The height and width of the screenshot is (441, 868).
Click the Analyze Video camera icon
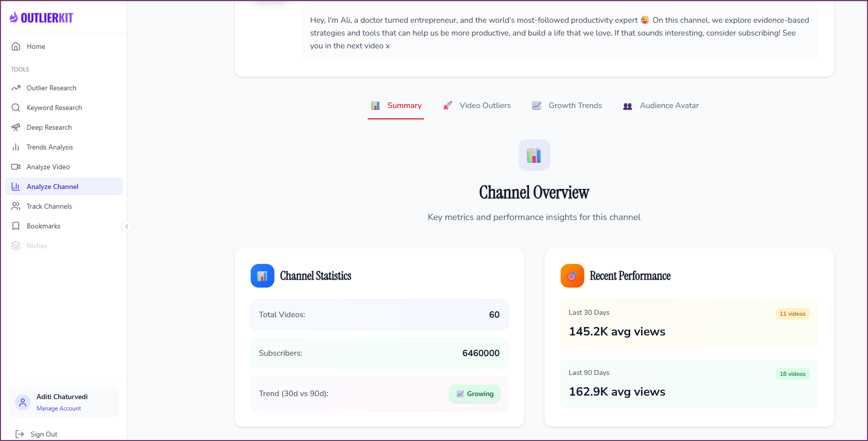tap(16, 167)
